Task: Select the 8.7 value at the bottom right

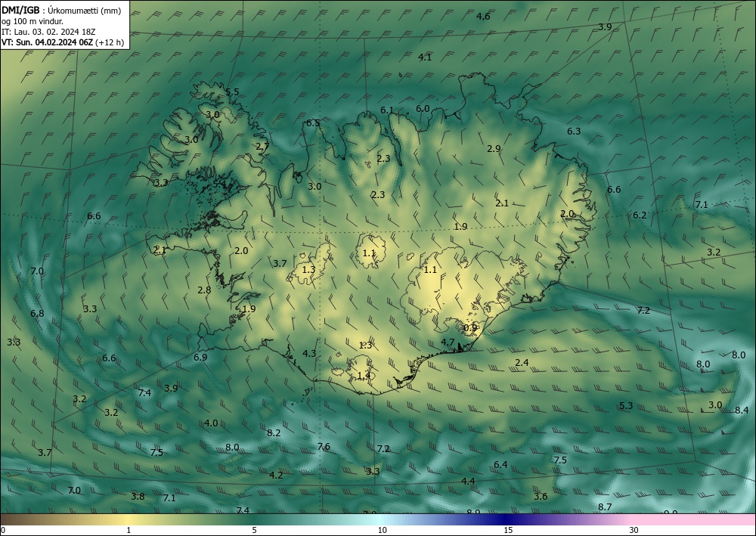Action: (605, 507)
